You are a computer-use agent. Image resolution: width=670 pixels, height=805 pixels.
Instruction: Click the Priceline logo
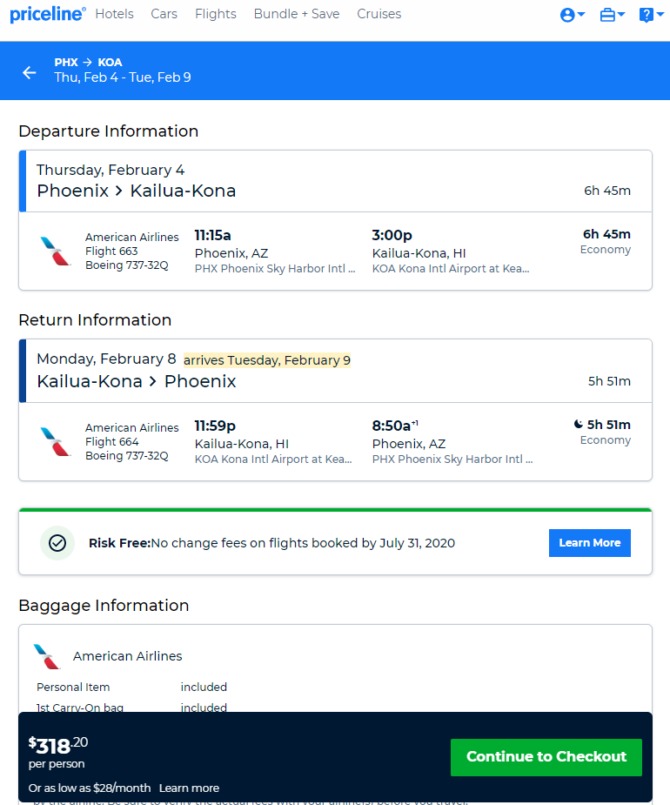tap(48, 14)
